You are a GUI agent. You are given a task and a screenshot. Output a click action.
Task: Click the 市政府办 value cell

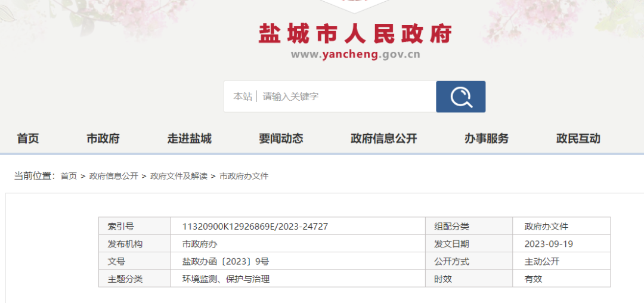pyautogui.click(x=298, y=244)
